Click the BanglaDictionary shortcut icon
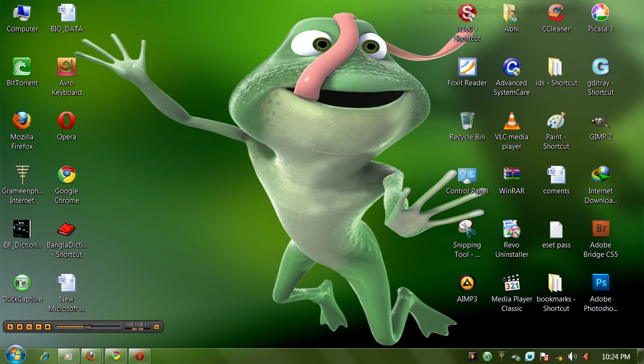The width and height of the screenshot is (644, 364). (66, 239)
